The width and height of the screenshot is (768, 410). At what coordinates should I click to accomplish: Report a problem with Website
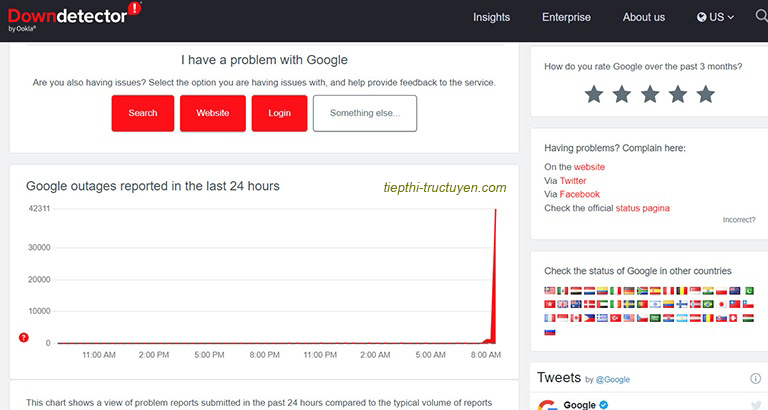pos(213,113)
